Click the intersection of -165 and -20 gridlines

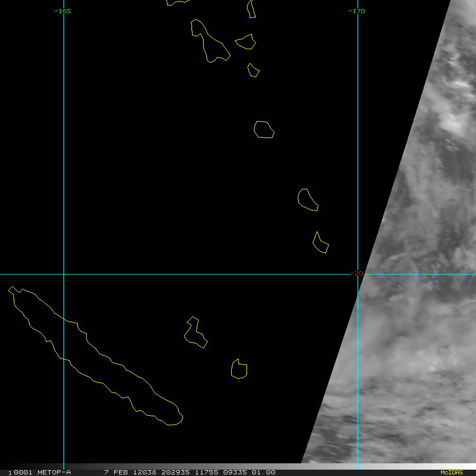pyautogui.click(x=64, y=274)
